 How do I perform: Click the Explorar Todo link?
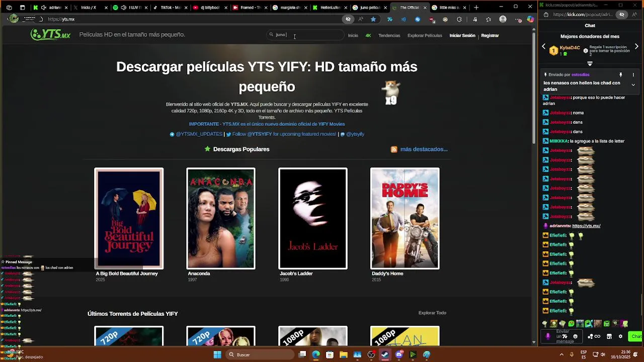click(x=432, y=313)
